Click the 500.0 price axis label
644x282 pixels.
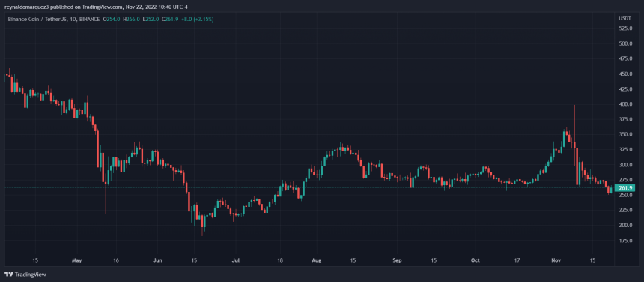pyautogui.click(x=625, y=43)
